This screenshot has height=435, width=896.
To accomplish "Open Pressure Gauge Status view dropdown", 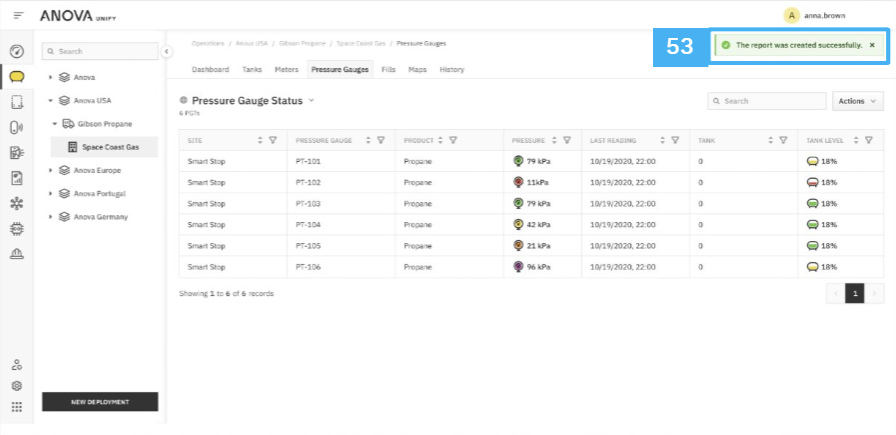I will point(311,101).
